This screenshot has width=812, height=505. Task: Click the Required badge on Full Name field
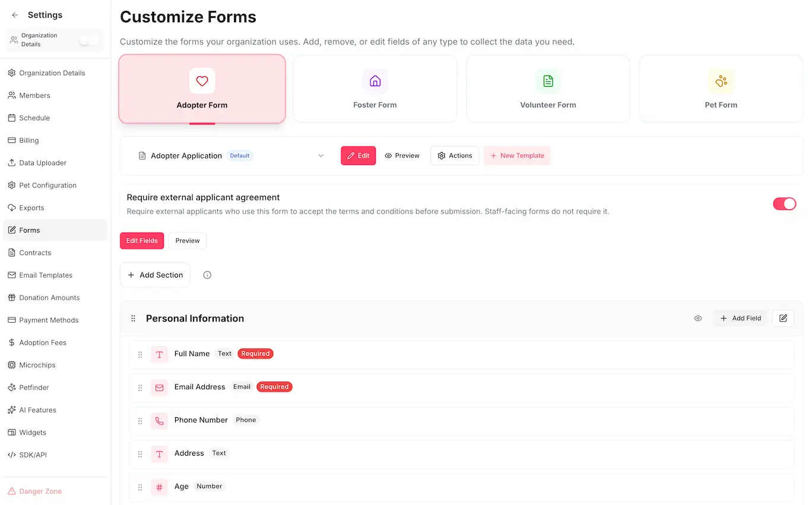(x=255, y=353)
